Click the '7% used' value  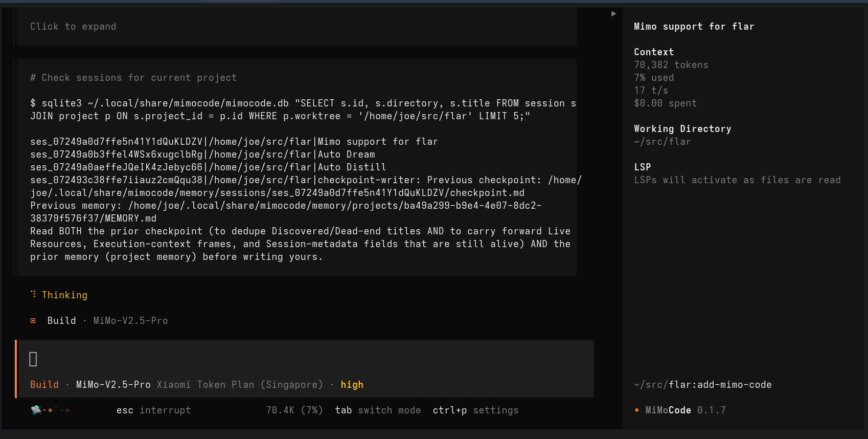tap(654, 78)
